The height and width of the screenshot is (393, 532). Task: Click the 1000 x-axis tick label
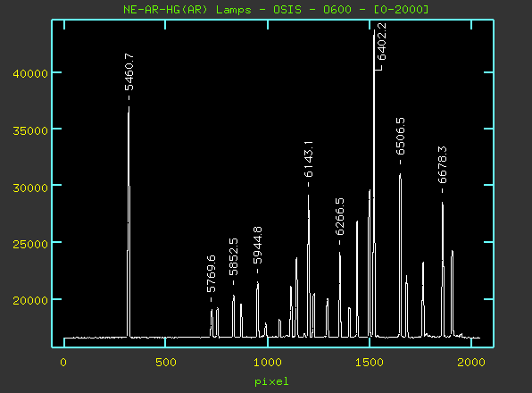click(x=268, y=363)
